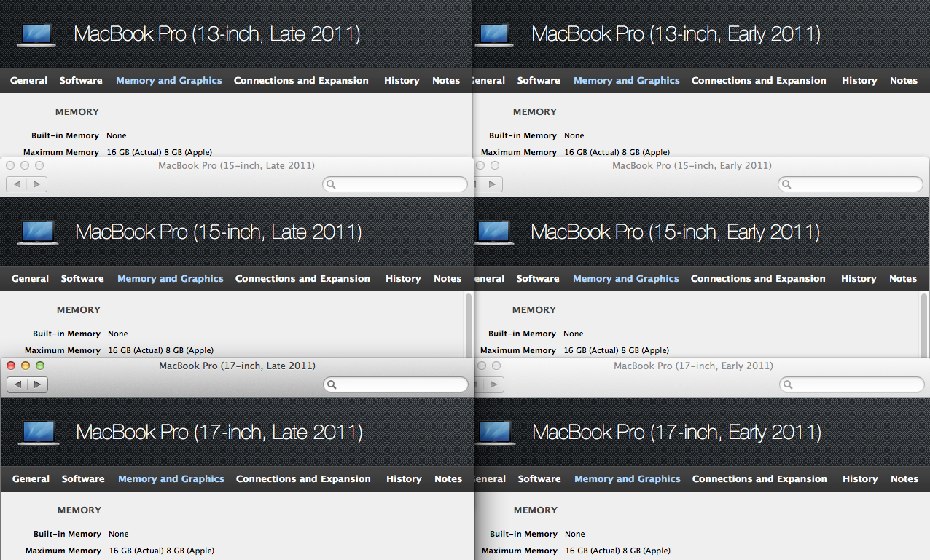Go forward in 17-inch Late 2011 window
This screenshot has width=930, height=560.
point(38,384)
